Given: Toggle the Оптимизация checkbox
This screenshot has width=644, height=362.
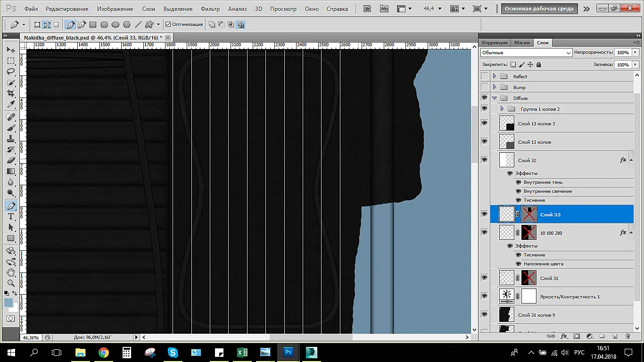Looking at the screenshot, I should [x=168, y=25].
